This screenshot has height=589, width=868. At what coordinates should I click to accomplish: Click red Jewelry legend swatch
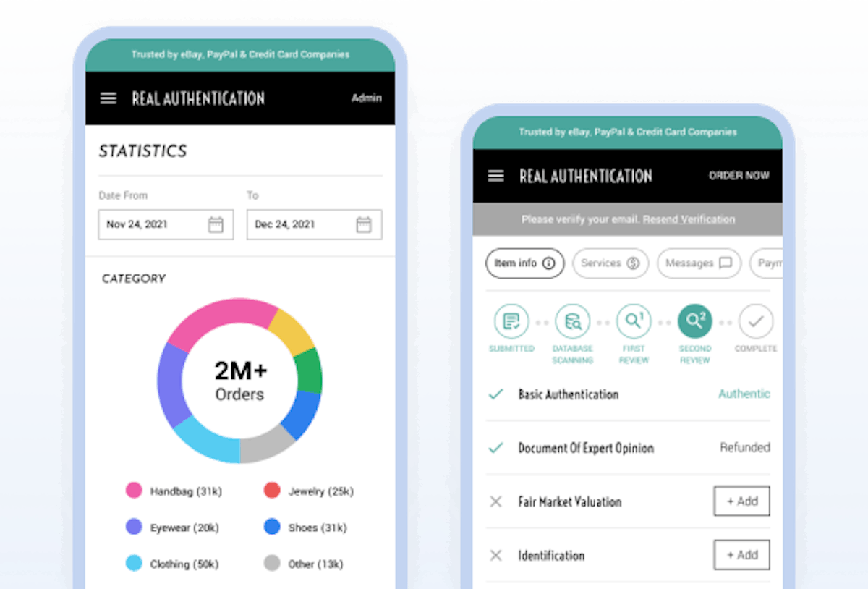coord(272,491)
